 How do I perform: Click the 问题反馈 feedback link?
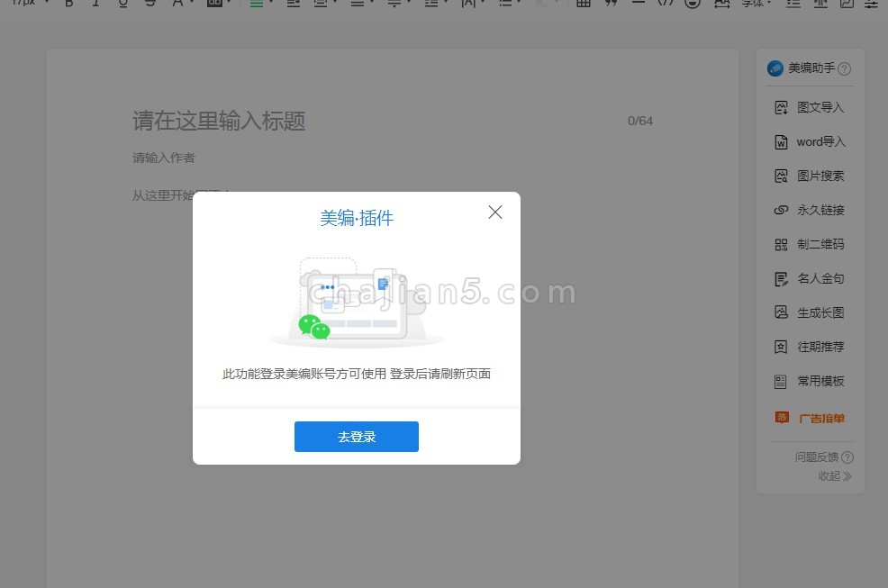coord(816,457)
